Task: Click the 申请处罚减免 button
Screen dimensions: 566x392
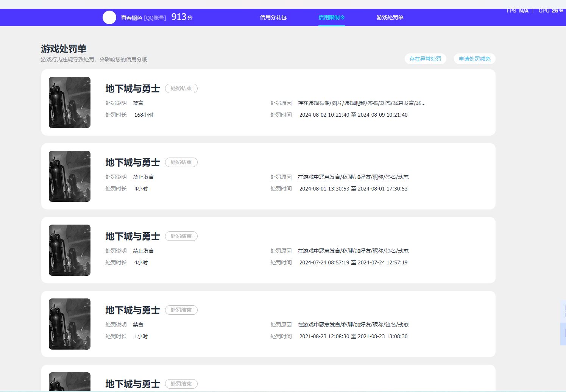Action: click(474, 59)
